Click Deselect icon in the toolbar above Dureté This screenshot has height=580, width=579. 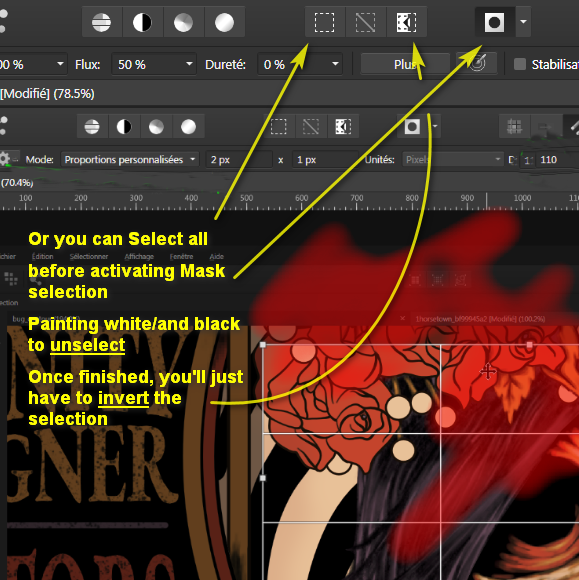(366, 22)
